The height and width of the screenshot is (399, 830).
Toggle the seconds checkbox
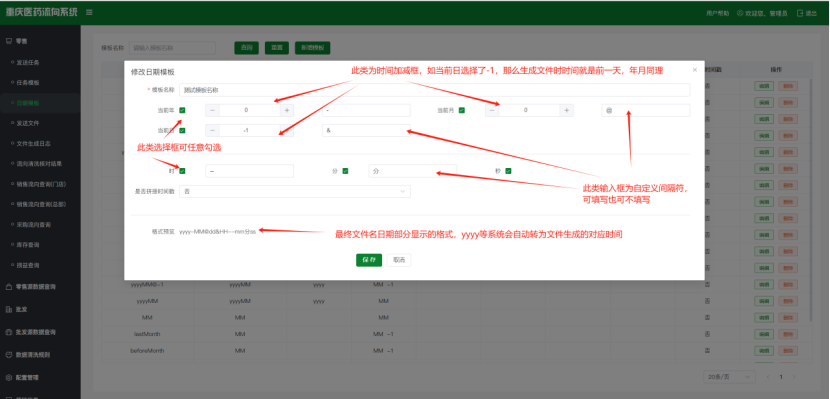[x=508, y=171]
